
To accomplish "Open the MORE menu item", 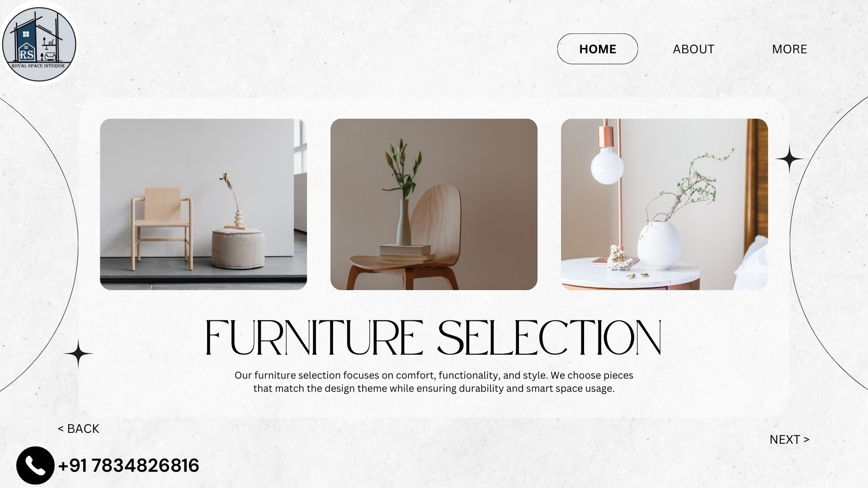I will click(789, 49).
